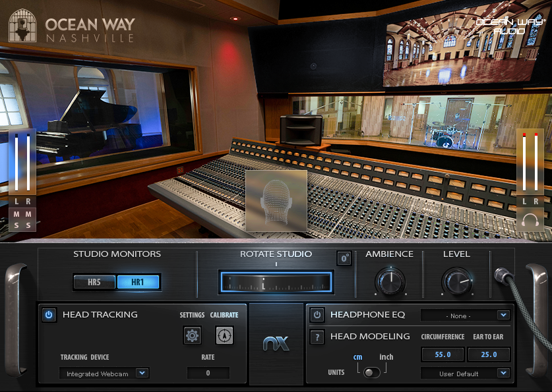Click the input L channel button
552x392 pixels.
16,202
